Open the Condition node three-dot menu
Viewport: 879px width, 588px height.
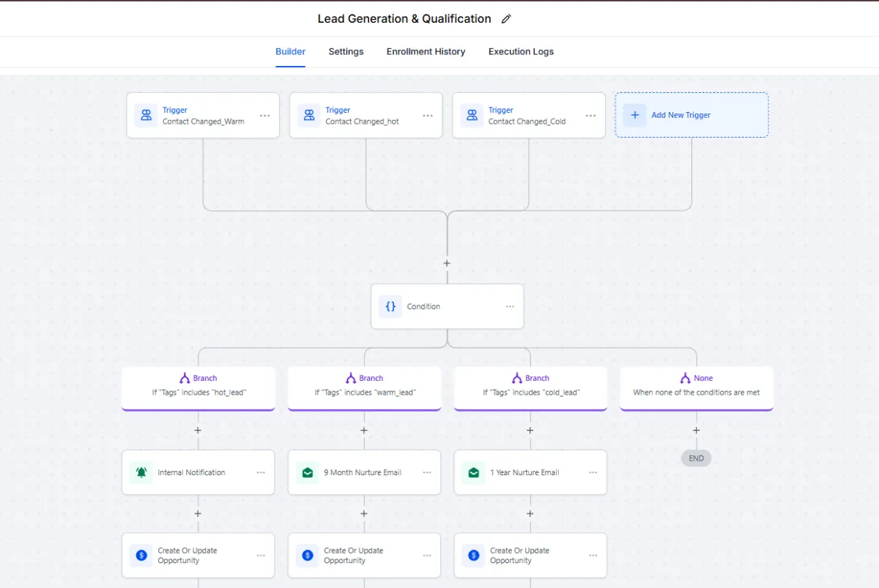tap(510, 307)
